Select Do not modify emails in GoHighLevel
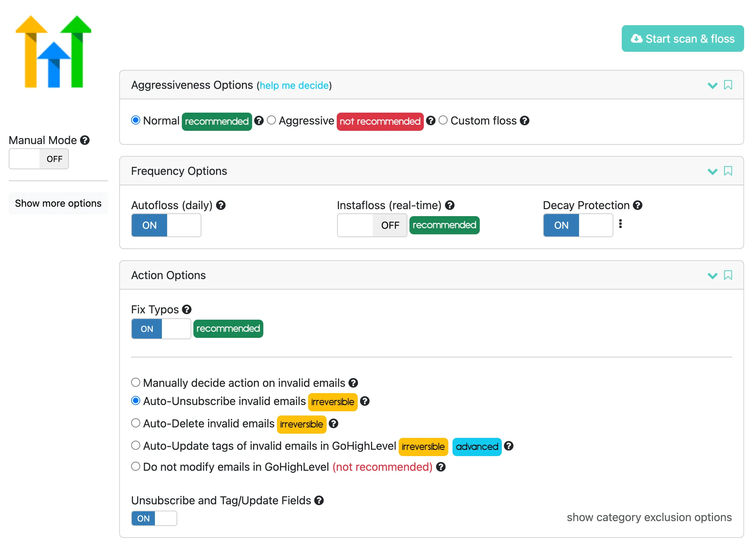Viewport: 756px width, 547px height. coord(136,466)
